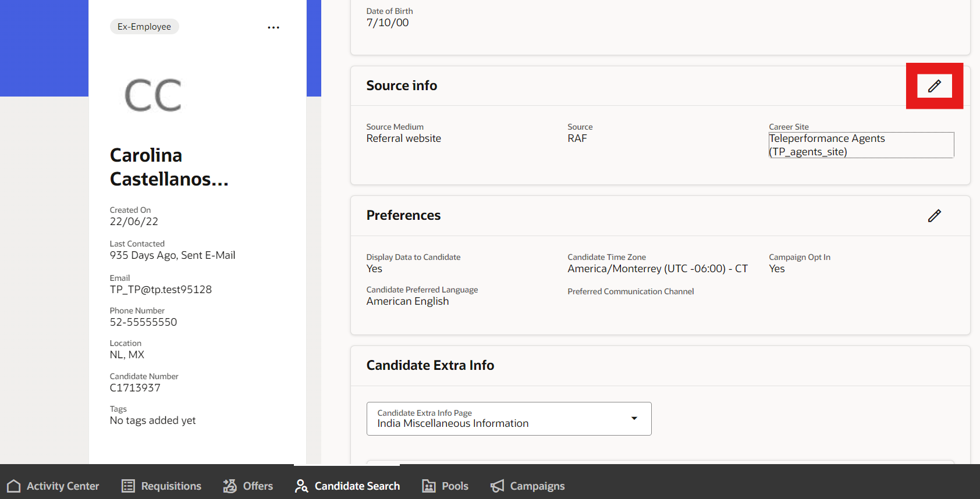Click candidate number C1713937
The width and height of the screenshot is (980, 499).
point(135,388)
